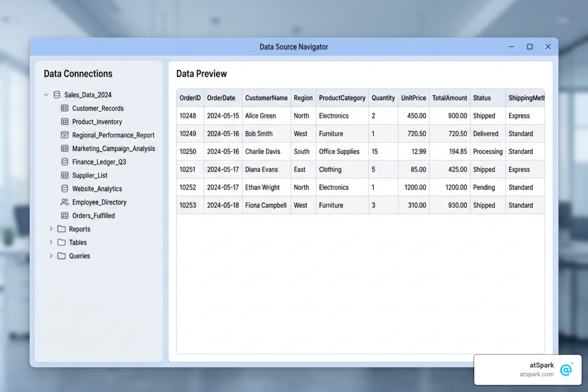Click the CustomerName column header
This screenshot has width=588, height=392.
[266, 98]
